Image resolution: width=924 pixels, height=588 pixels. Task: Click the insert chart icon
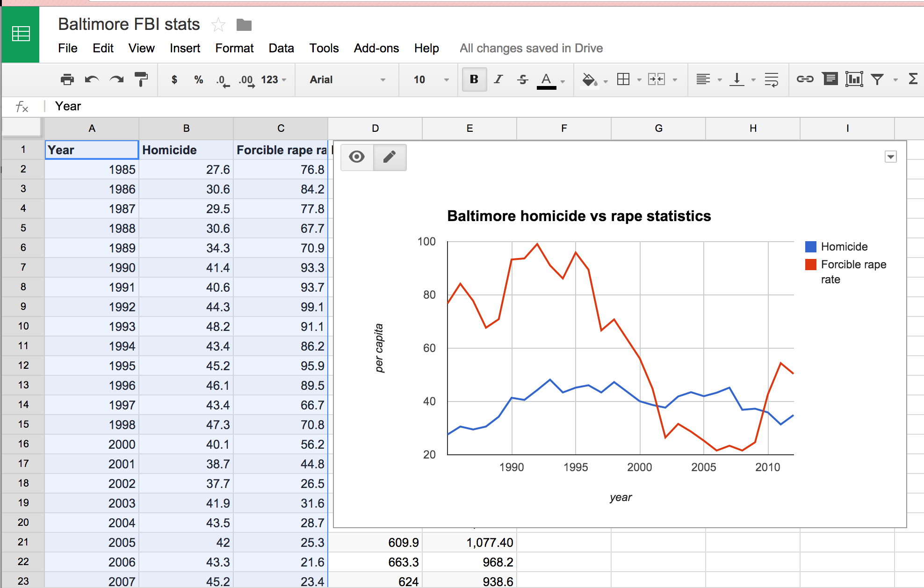tap(854, 79)
